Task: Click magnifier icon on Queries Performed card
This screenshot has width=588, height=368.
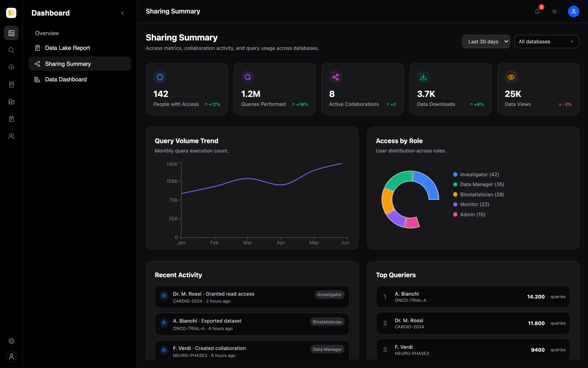Action: tap(248, 77)
